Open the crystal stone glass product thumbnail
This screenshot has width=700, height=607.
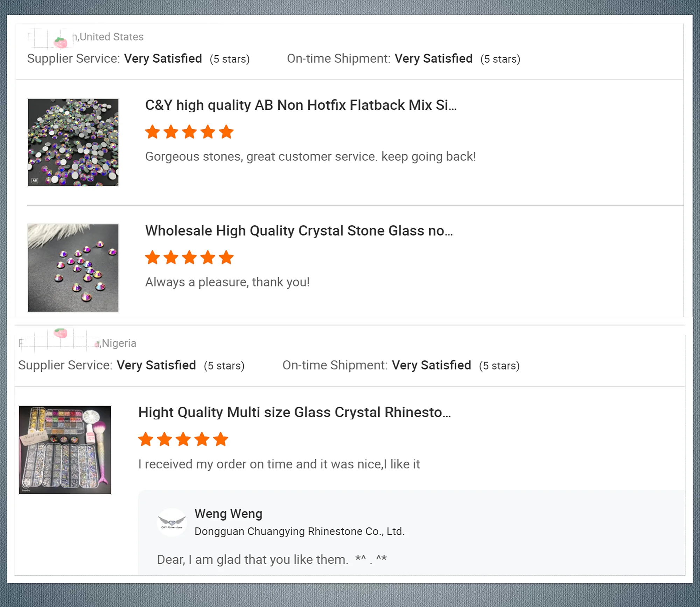tap(73, 268)
